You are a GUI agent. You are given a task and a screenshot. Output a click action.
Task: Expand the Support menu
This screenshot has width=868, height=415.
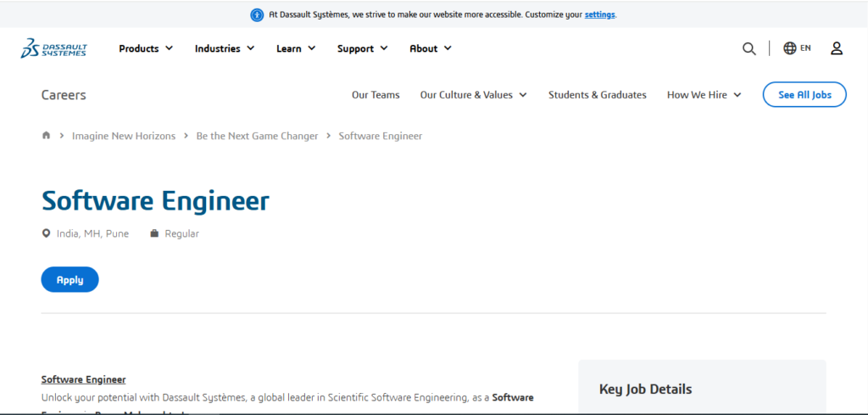363,48
